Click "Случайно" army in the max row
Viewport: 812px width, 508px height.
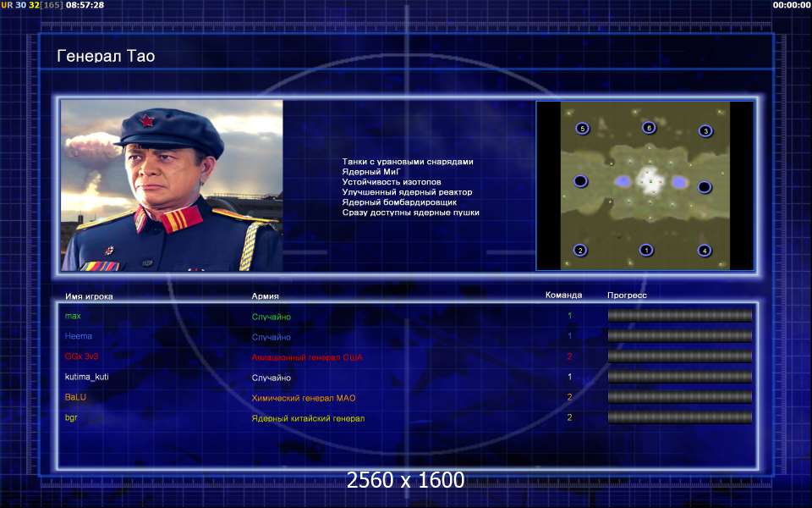tap(272, 317)
